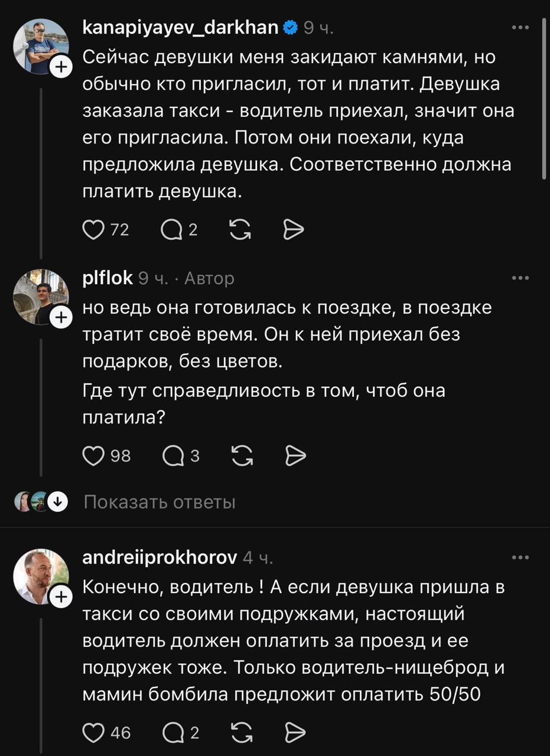Screen dimensions: 550x756
Task: Open more options for andreiiprokhorov's comment
Action: 520,557
